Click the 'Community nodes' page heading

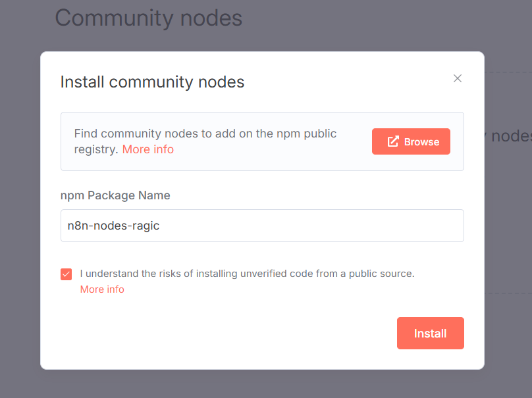click(x=149, y=18)
